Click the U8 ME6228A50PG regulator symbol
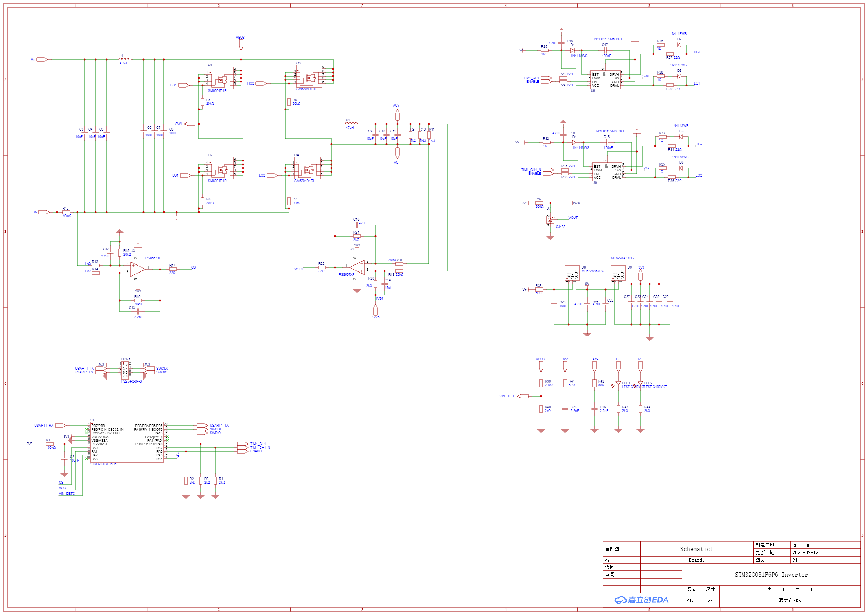 pyautogui.click(x=572, y=273)
